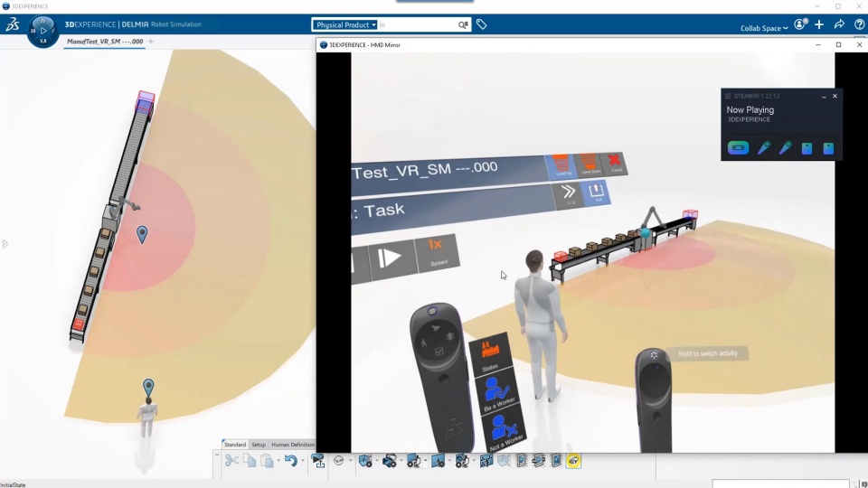Click the yellow highlighted VR headset icon
This screenshot has height=488, width=868.
pos(573,460)
